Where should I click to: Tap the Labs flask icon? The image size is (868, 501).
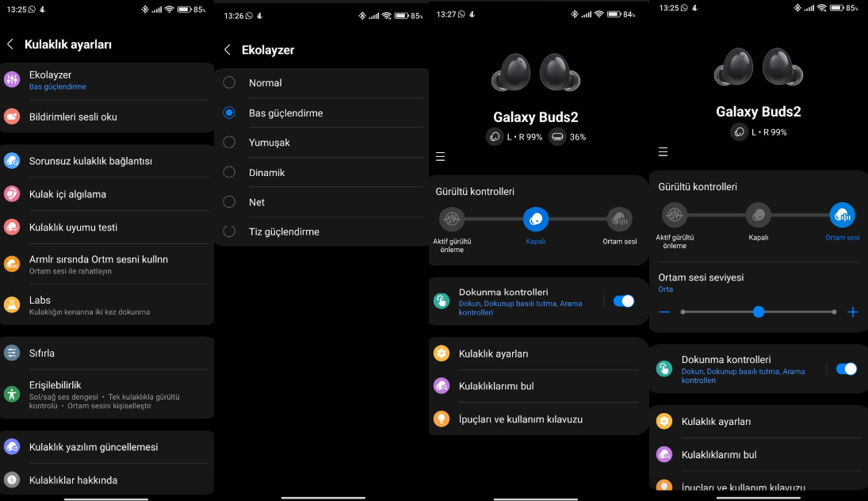[12, 304]
